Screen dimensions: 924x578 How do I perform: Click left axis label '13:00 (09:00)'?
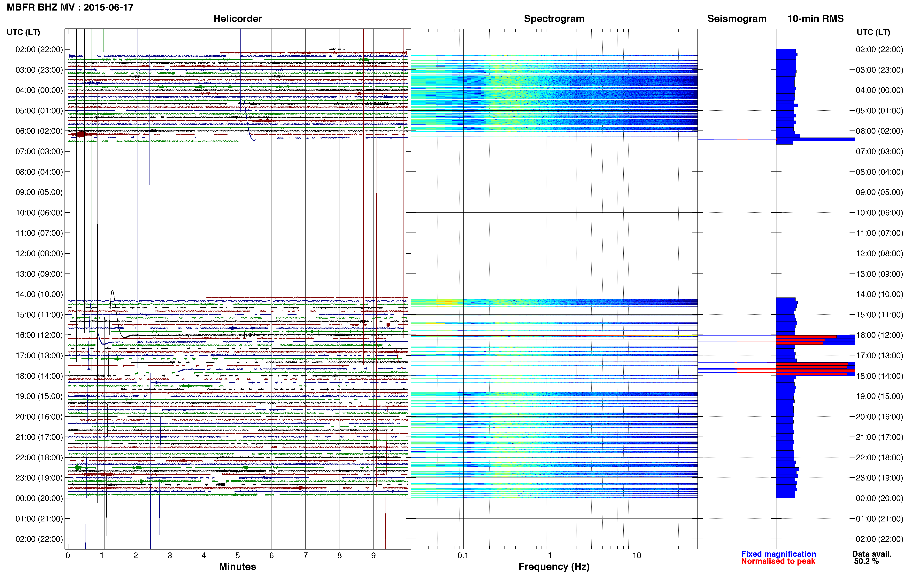point(39,274)
